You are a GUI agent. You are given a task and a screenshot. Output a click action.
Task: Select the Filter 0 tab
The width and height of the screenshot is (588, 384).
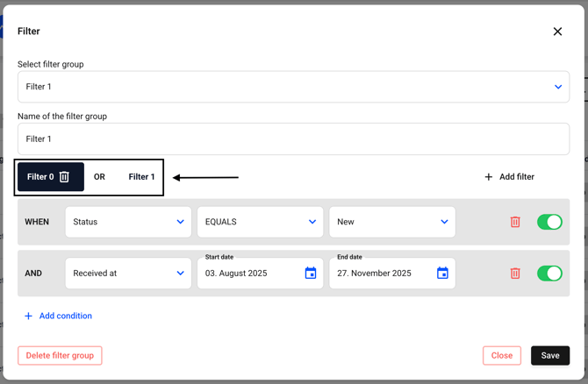39,177
